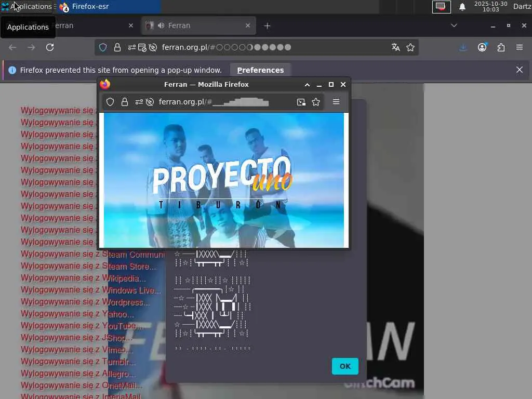Open pop-up blocker Preferences button

[260, 70]
